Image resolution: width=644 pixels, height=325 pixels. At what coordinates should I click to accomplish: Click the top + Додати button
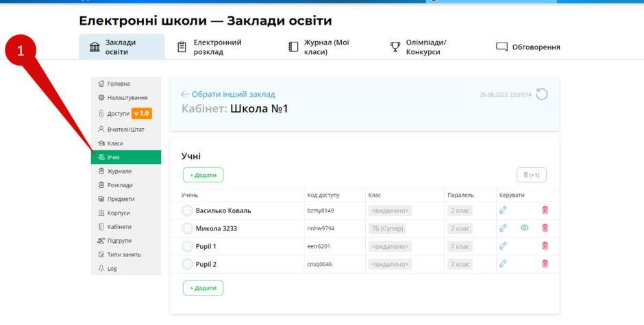pyautogui.click(x=203, y=175)
